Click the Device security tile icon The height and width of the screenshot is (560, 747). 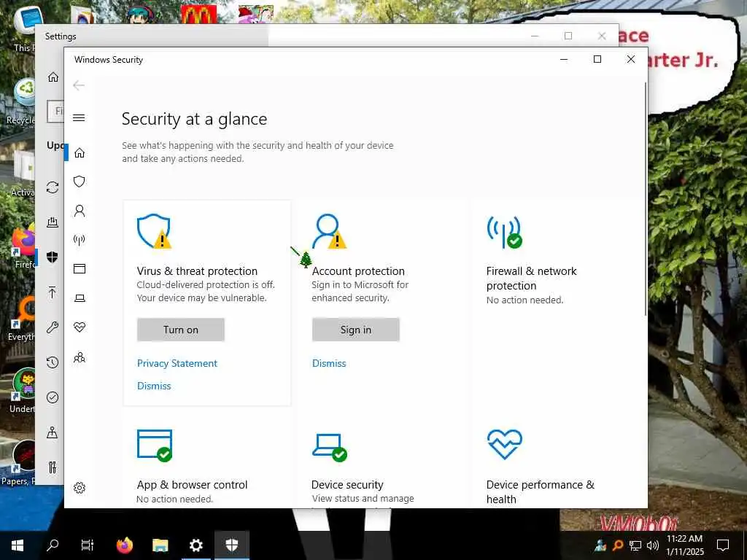coord(329,447)
